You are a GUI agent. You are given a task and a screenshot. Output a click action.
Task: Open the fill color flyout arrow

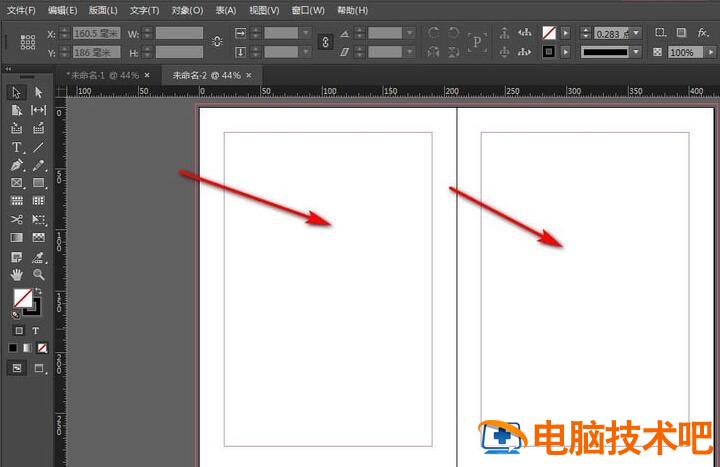pyautogui.click(x=566, y=33)
